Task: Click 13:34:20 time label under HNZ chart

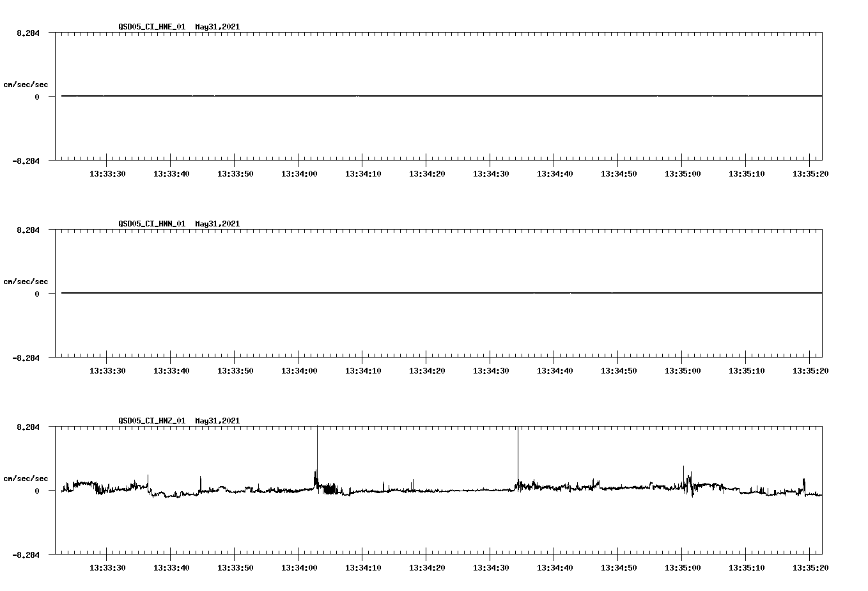Action: [427, 568]
